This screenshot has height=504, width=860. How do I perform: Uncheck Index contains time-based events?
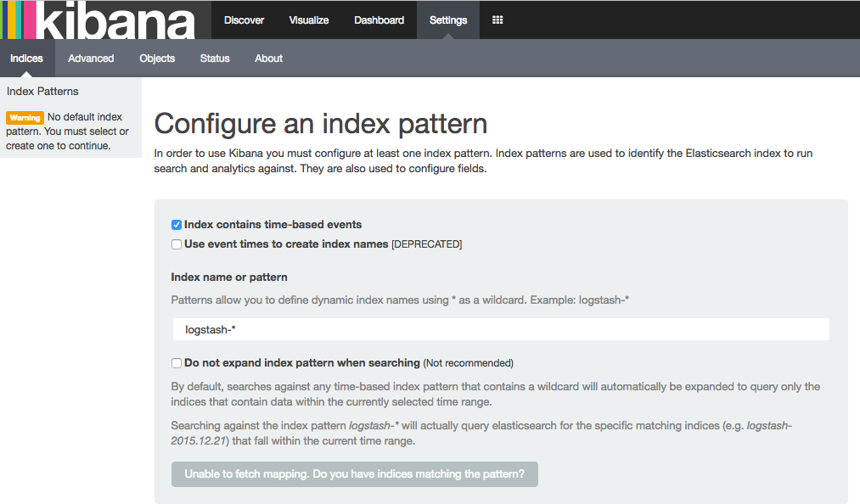[177, 225]
